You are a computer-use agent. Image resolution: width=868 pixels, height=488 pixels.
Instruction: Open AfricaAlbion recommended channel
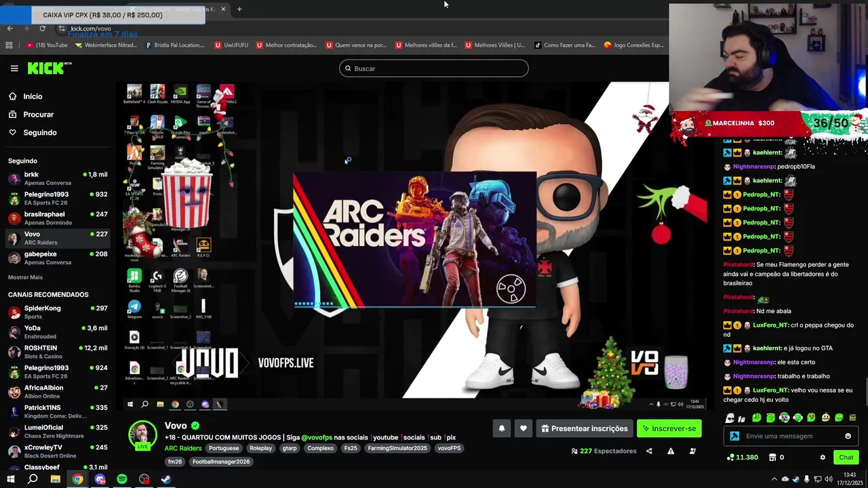[58, 392]
